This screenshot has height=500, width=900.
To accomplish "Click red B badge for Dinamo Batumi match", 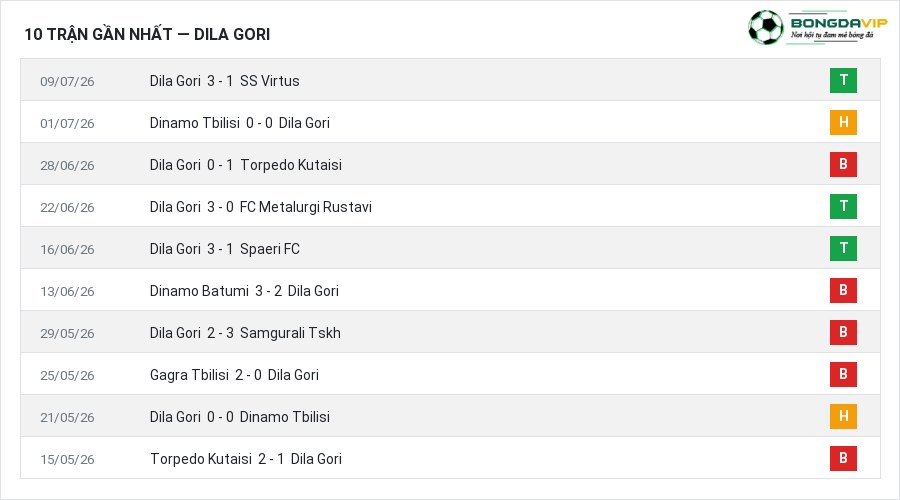I will [843, 290].
